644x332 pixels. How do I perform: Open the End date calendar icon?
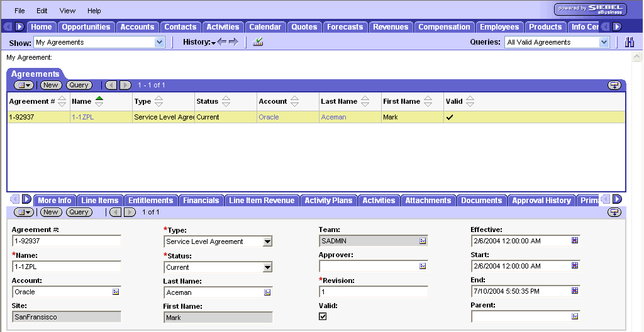pyautogui.click(x=575, y=290)
